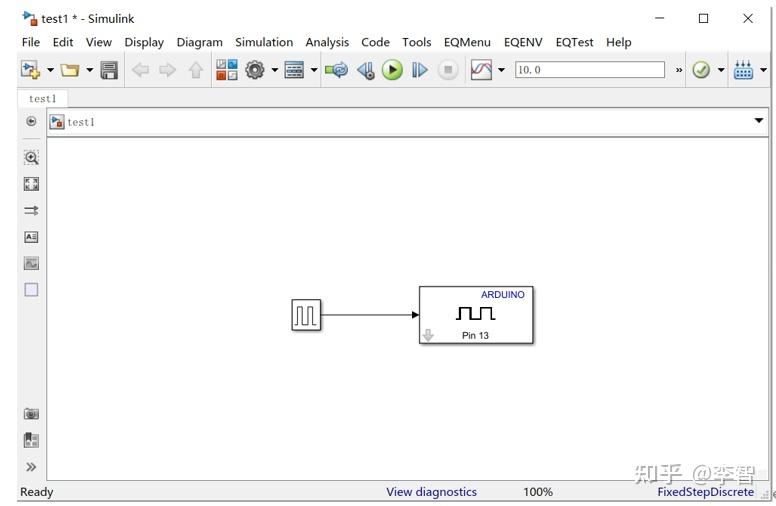The image size is (776, 506).
Task: Show more toolbar items via chevron
Action: click(679, 70)
